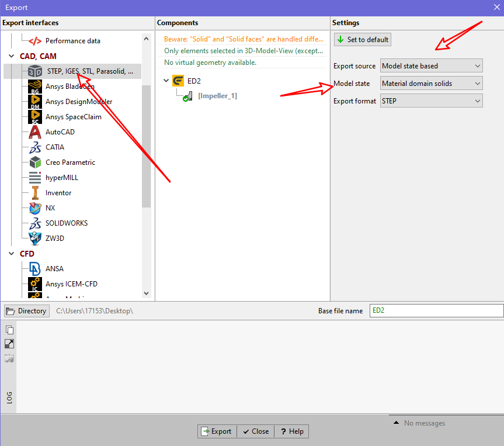Click the AutoCAD red A icon
504x446 pixels.
coord(35,132)
